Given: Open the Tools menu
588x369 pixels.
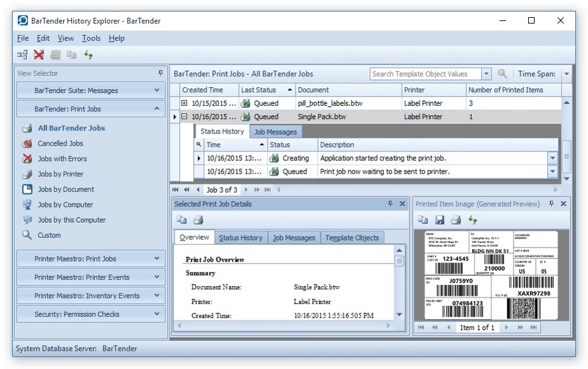Looking at the screenshot, I should pos(92,38).
